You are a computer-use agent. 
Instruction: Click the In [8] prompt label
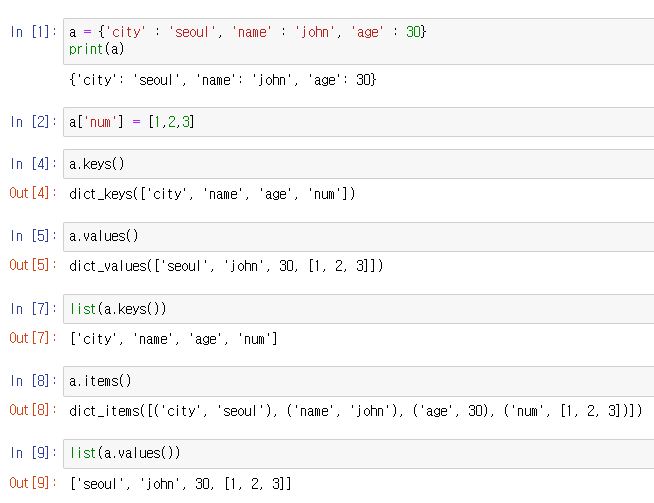[x=33, y=381]
